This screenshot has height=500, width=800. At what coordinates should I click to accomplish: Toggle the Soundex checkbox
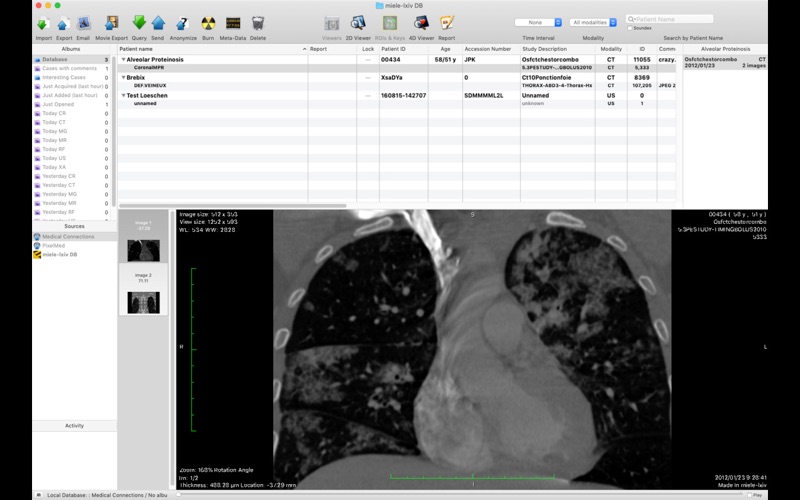coord(629,28)
